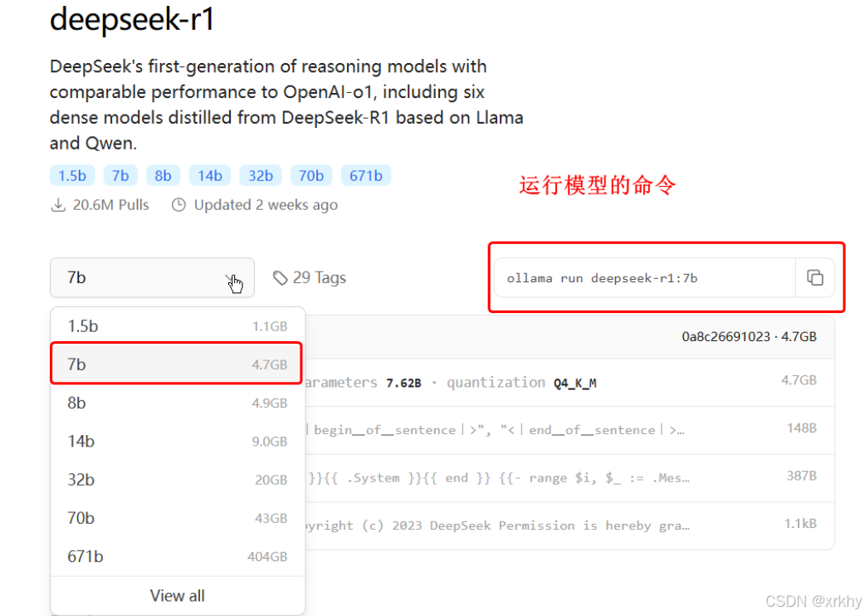Image resolution: width=865 pixels, height=616 pixels.
Task: Click the 14b blue tag badge
Action: click(210, 175)
